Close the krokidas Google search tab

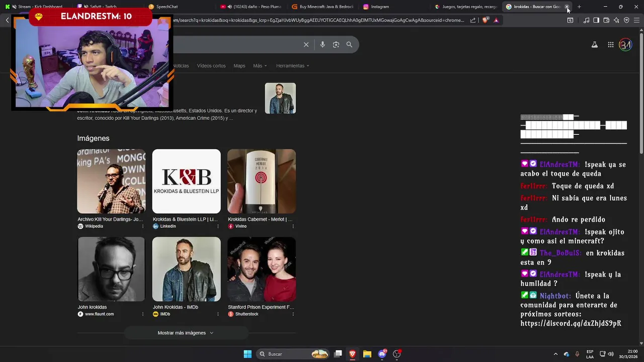pyautogui.click(x=567, y=7)
